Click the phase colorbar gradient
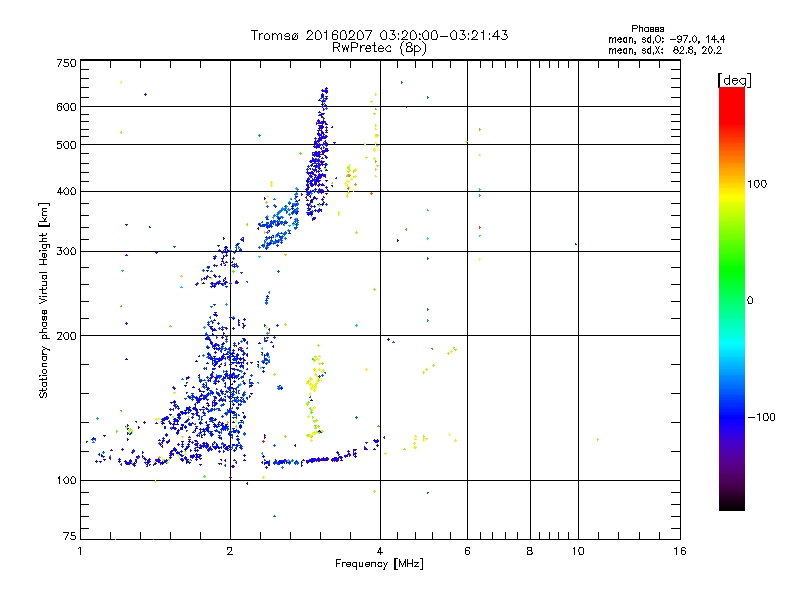 click(732, 298)
